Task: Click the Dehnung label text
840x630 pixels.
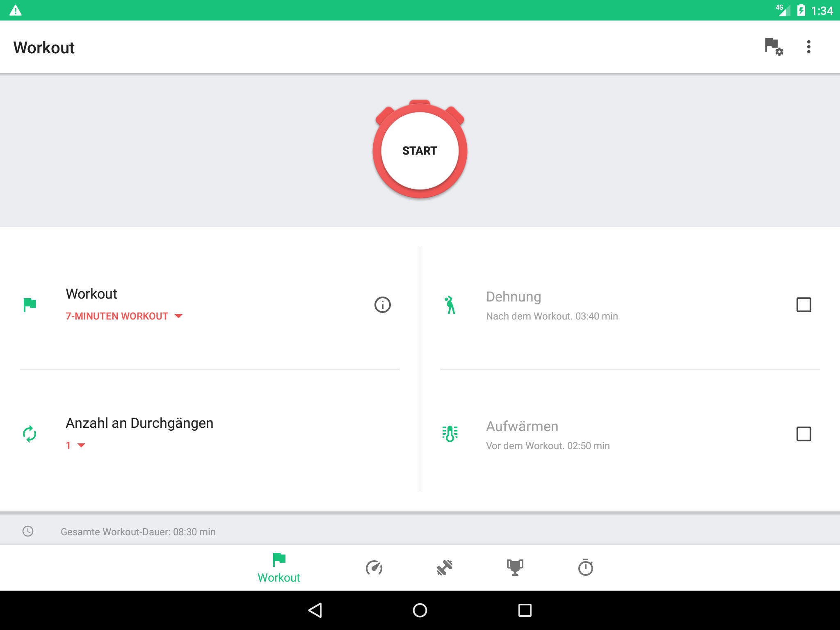Action: point(514,297)
